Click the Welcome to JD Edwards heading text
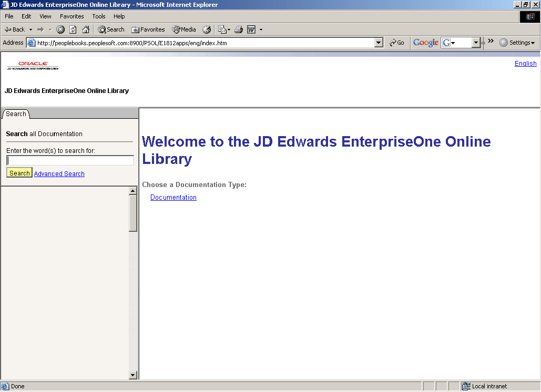This screenshot has height=392, width=541. click(317, 150)
